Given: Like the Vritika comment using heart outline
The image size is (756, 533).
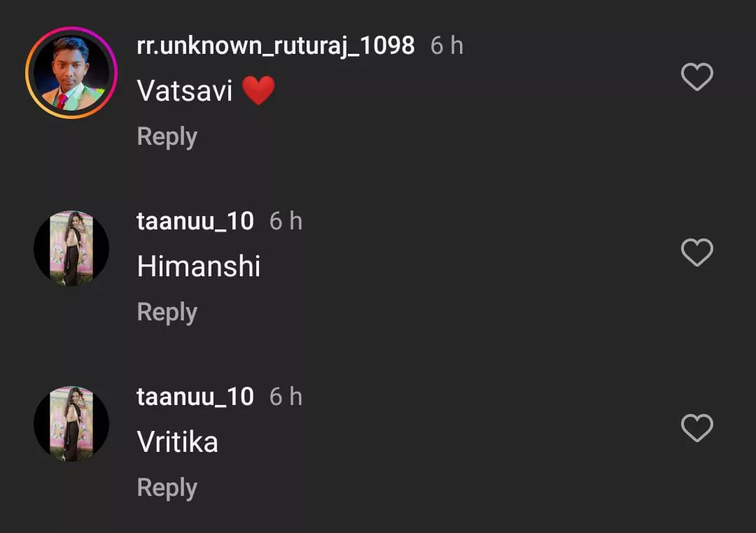Looking at the screenshot, I should click(x=696, y=428).
